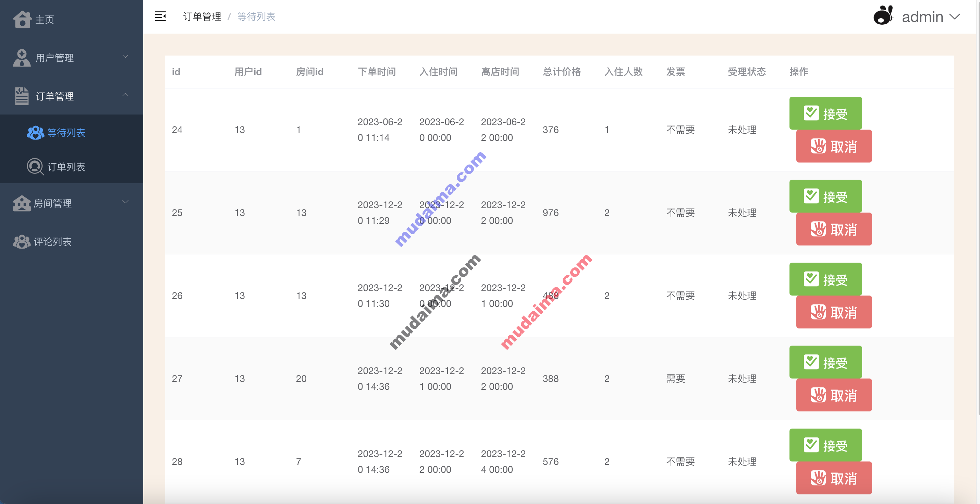Click checkout time 2023-12-24 00:00
The height and width of the screenshot is (504, 980).
(x=503, y=461)
